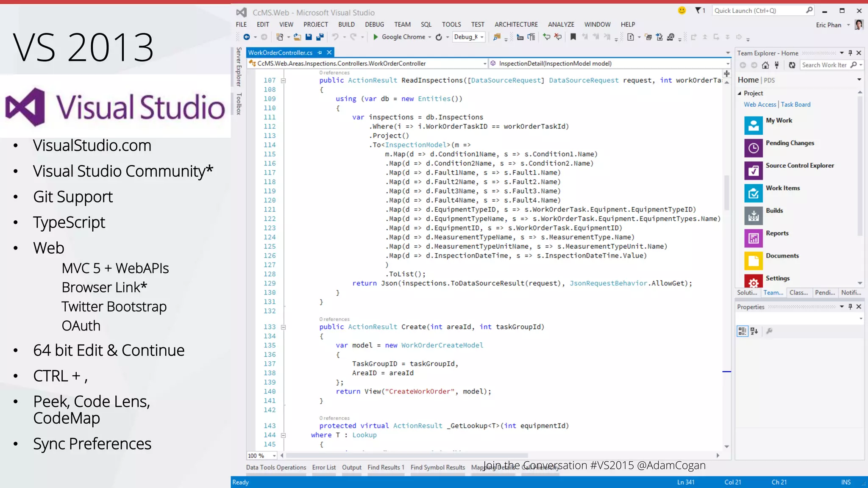The image size is (868, 488).
Task: Switch to the Class... tab
Action: [798, 293]
